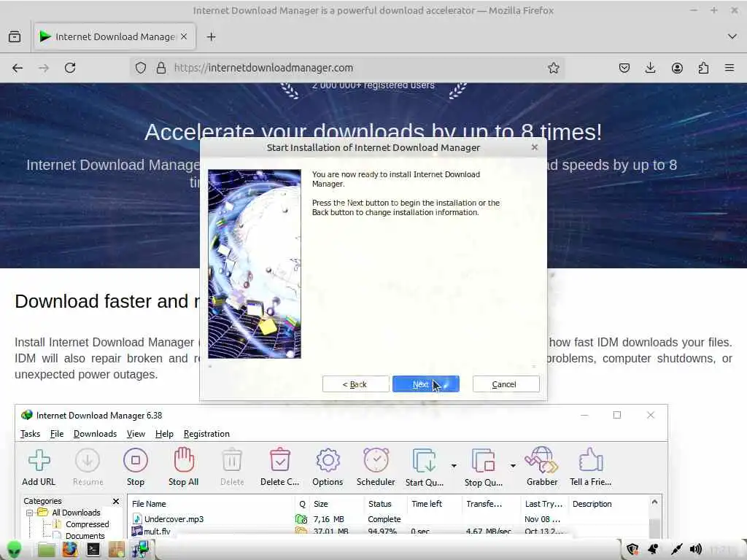The image size is (747, 560).
Task: Launch terminal from taskbar
Action: [93, 550]
